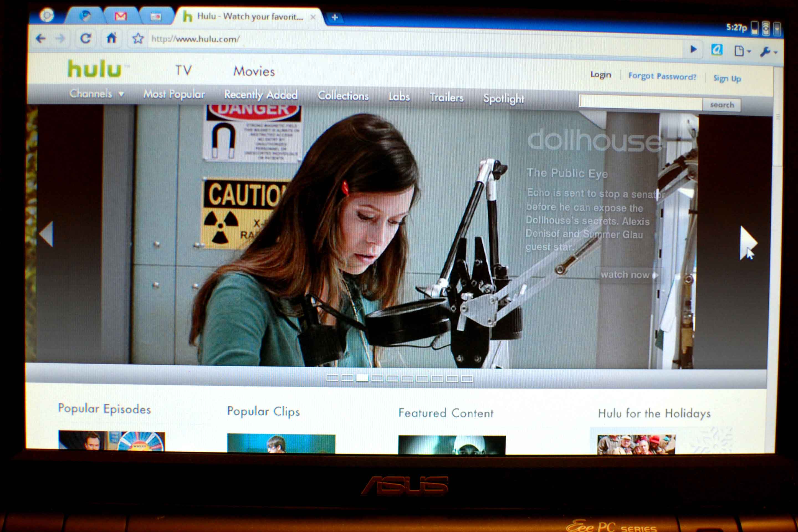The width and height of the screenshot is (798, 532).
Task: Select the fifth carousel indicator box
Action: click(x=392, y=378)
